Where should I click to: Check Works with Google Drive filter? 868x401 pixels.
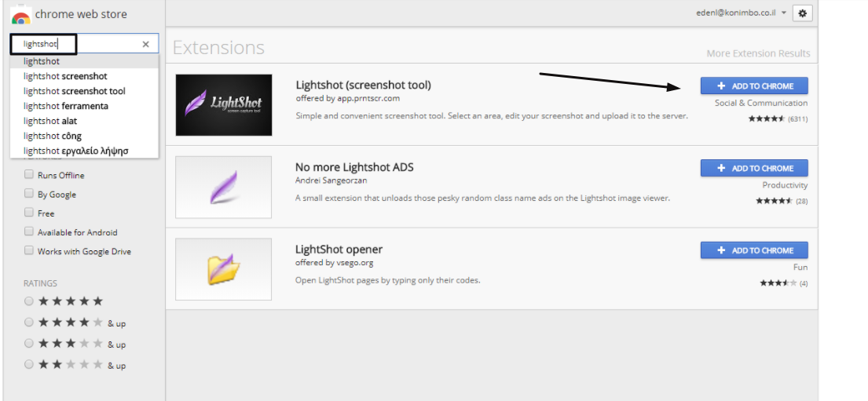(29, 250)
